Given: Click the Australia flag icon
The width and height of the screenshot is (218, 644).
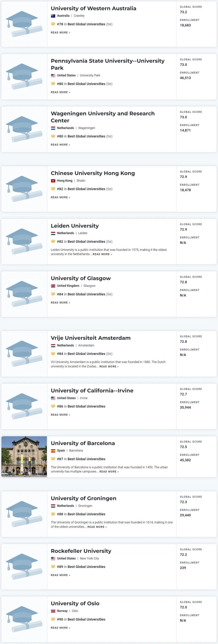Looking at the screenshot, I should point(53,16).
